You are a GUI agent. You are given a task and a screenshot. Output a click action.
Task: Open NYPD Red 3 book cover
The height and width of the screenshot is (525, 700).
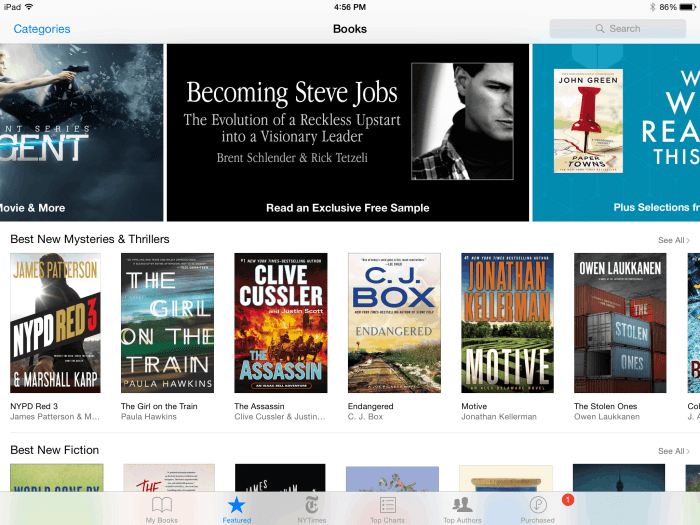point(55,323)
